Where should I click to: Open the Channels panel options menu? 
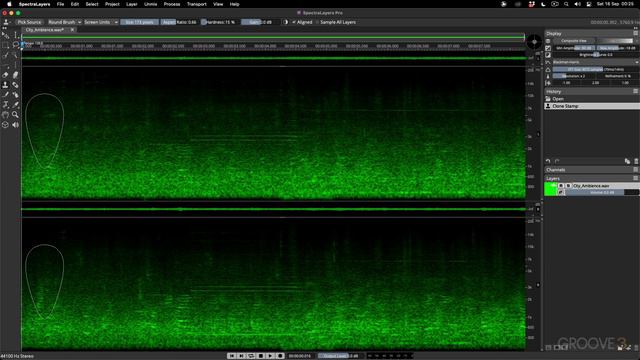pyautogui.click(x=636, y=170)
